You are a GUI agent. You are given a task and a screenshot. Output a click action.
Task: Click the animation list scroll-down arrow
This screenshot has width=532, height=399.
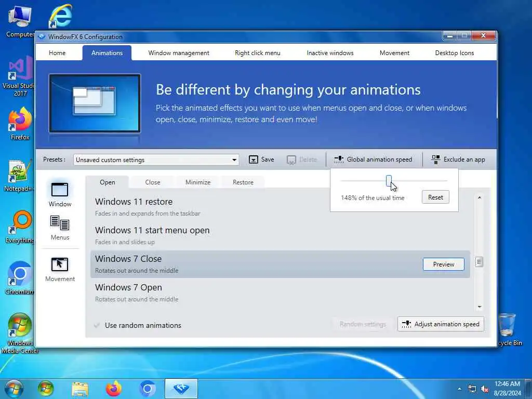point(480,307)
